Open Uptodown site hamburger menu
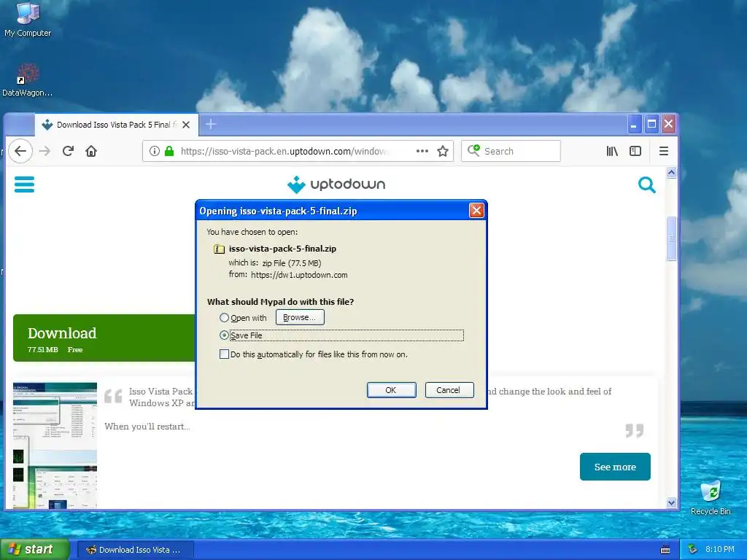Image resolution: width=747 pixels, height=560 pixels. click(x=24, y=184)
